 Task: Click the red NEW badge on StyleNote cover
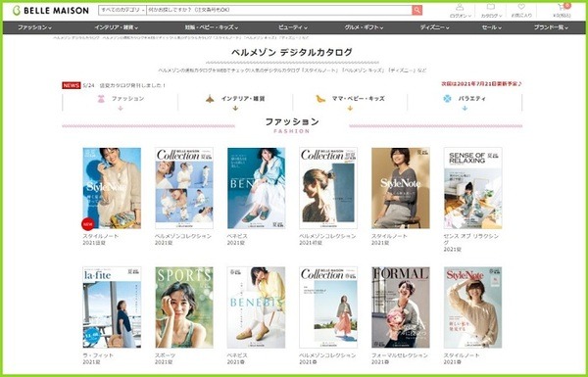tap(88, 224)
